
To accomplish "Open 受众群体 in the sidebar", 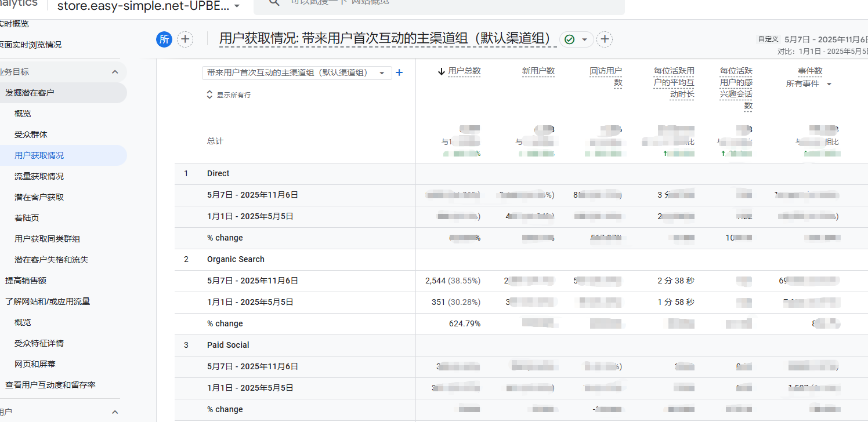I will [31, 134].
